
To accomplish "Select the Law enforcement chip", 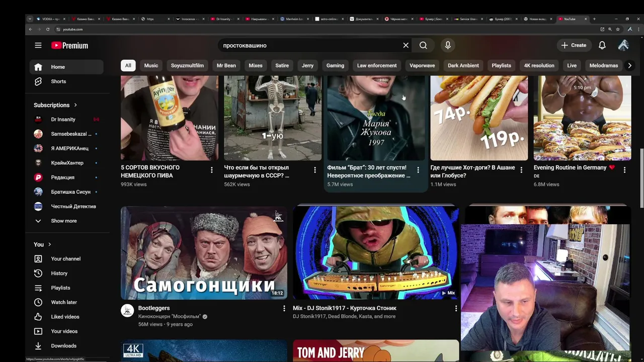I will (377, 65).
